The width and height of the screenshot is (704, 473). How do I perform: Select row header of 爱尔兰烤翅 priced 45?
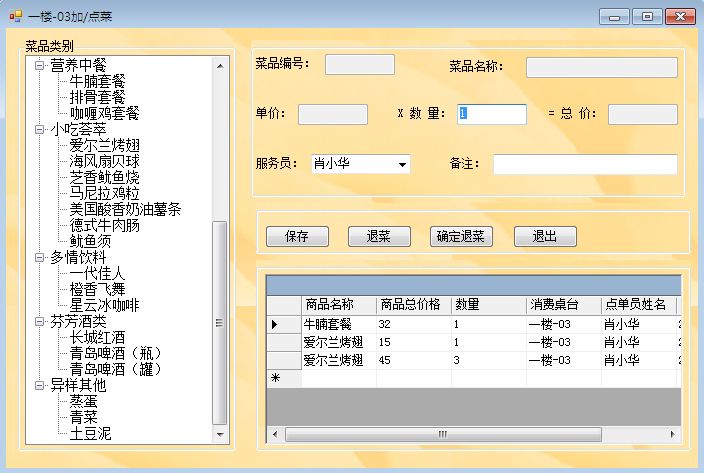pos(284,360)
